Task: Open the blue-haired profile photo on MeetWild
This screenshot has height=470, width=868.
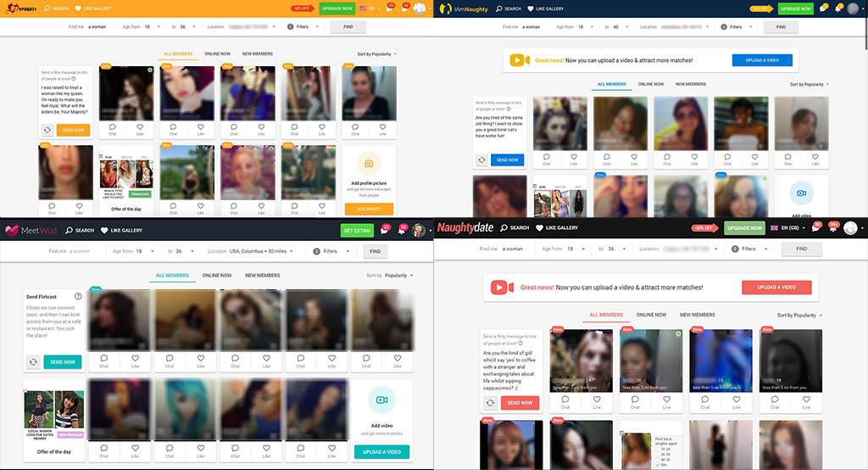Action: pos(184,410)
